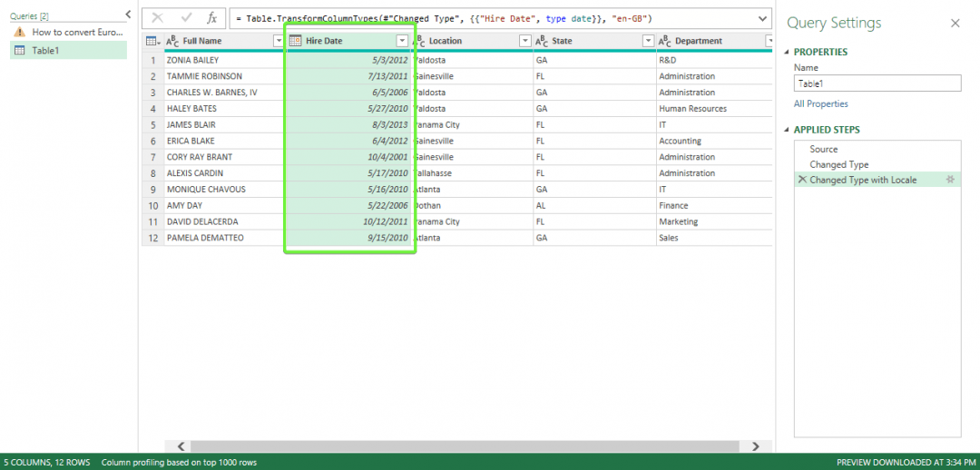Select the R&D department cell
This screenshot has width=980, height=470.
[x=714, y=61]
